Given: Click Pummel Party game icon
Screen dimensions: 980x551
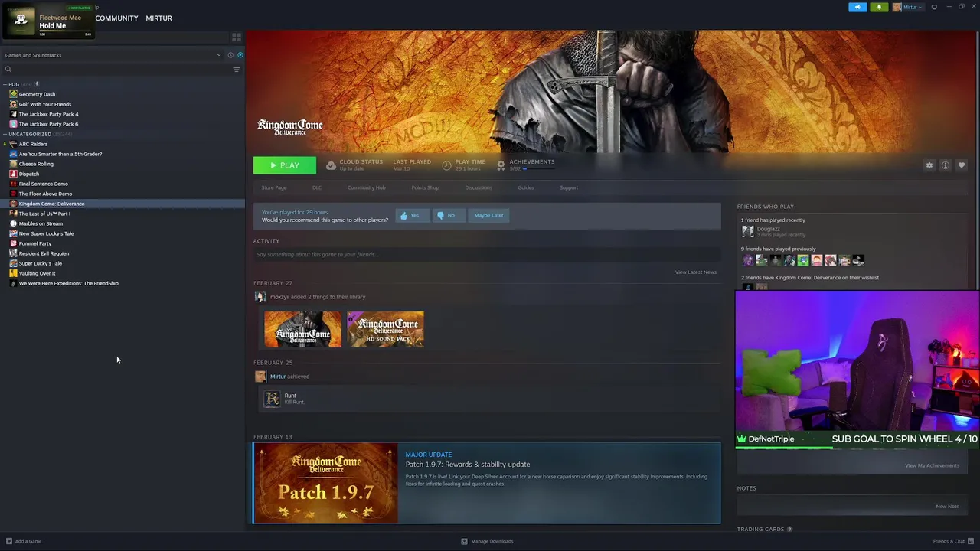Looking at the screenshot, I should pyautogui.click(x=13, y=243).
